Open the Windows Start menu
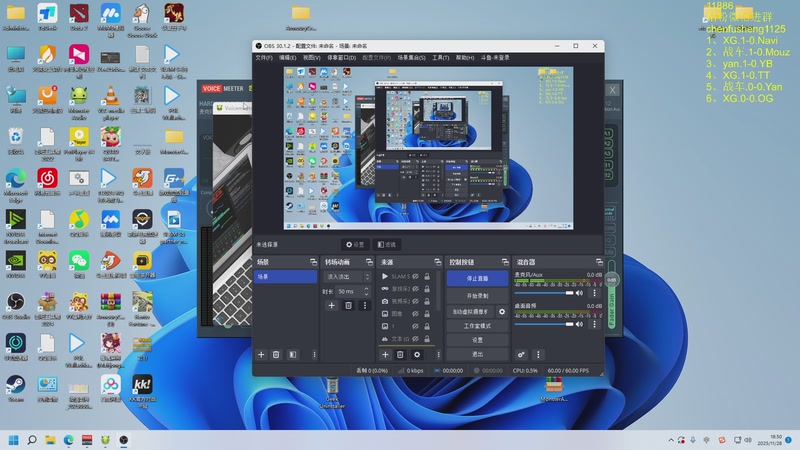This screenshot has height=450, width=800. tap(14, 440)
